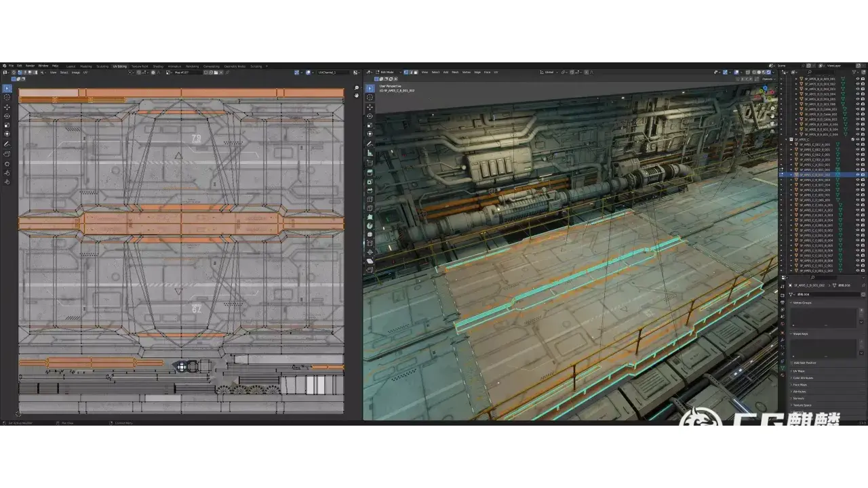This screenshot has width=868, height=488.
Task: Hide SF_AP05_C_B_001_002 in outliner via eye icon
Action: pyautogui.click(x=857, y=175)
